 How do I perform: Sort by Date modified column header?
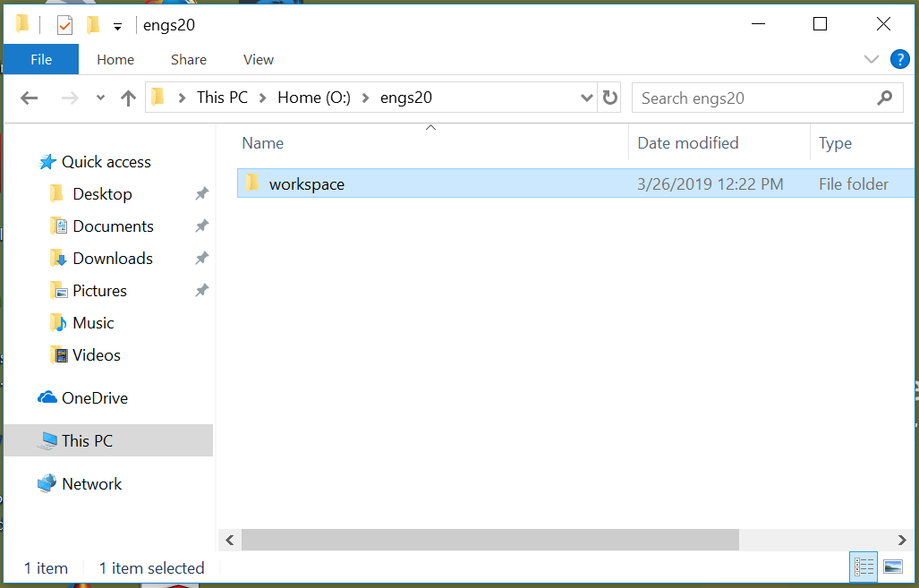click(687, 143)
